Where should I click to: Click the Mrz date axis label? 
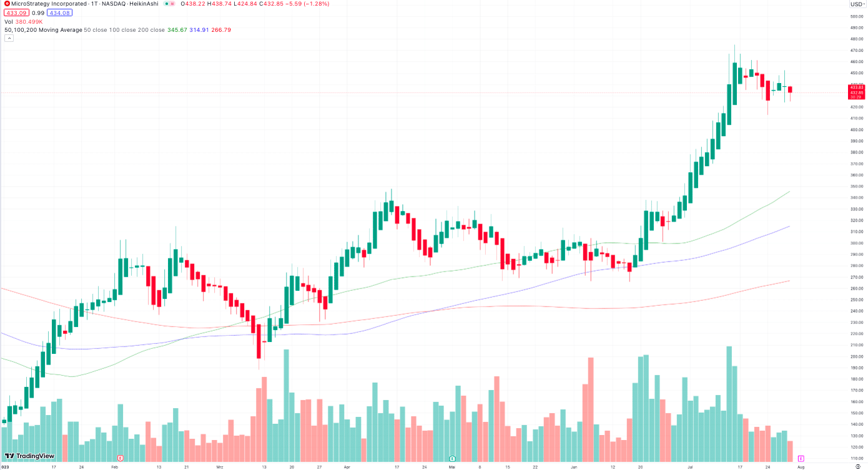click(219, 466)
